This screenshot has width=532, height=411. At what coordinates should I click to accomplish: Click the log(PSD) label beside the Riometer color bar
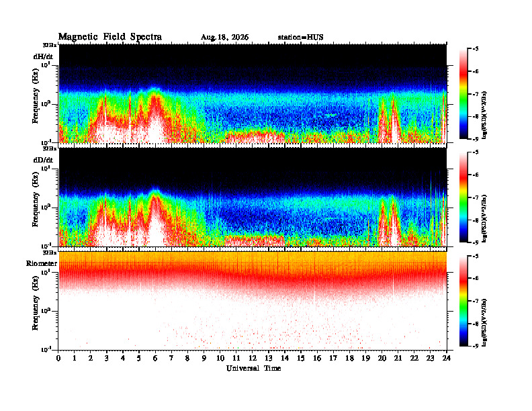coord(484,322)
